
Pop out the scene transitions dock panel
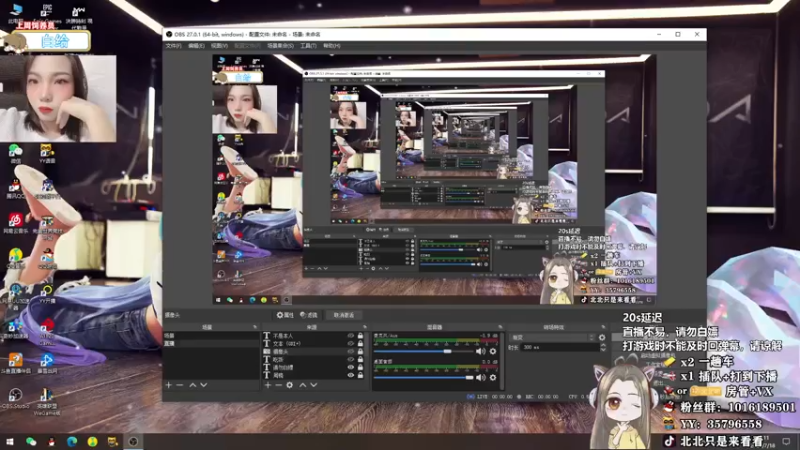[603, 327]
